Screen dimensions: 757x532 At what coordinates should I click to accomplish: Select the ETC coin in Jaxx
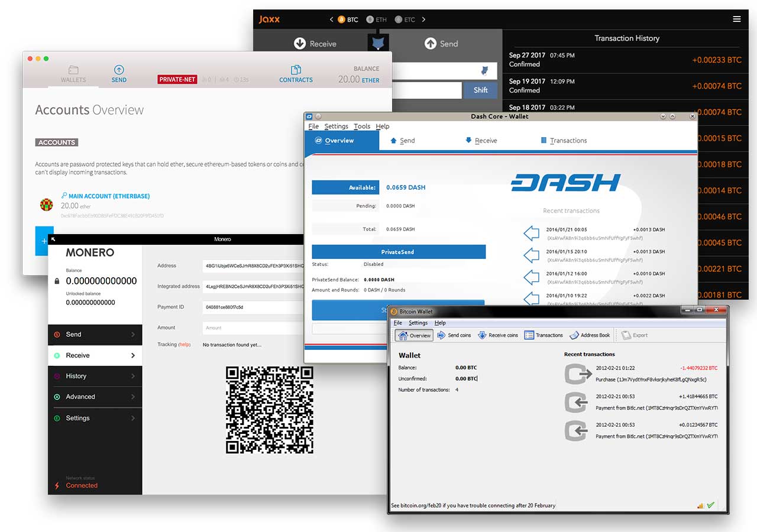(x=405, y=20)
